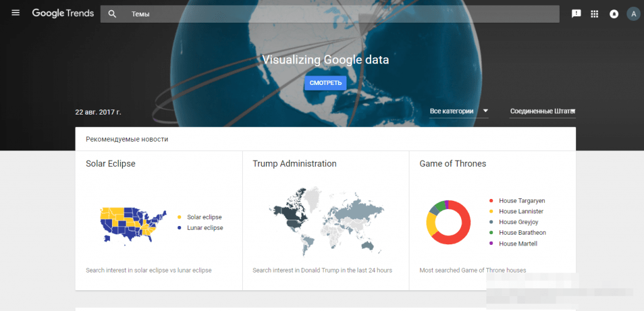Click the United States eclipse map
644x311 pixels.
point(133,223)
